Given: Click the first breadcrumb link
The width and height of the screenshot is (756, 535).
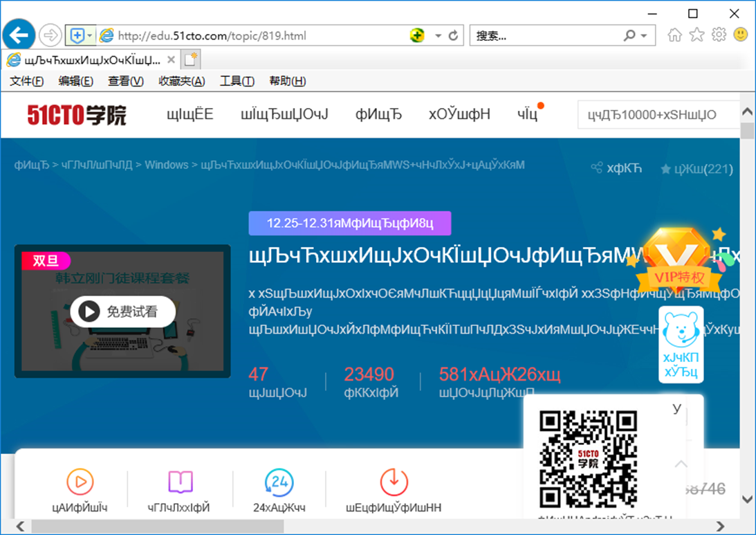Looking at the screenshot, I should click(x=32, y=165).
